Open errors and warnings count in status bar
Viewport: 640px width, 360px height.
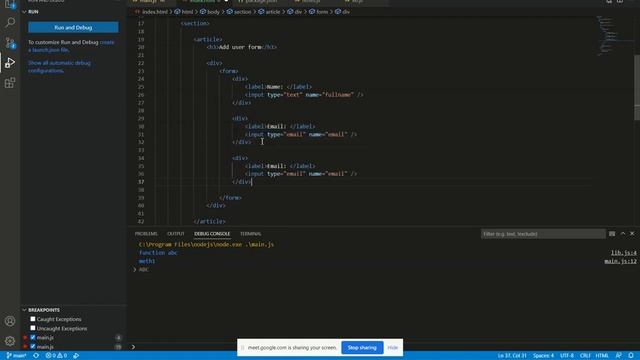click(x=56, y=356)
